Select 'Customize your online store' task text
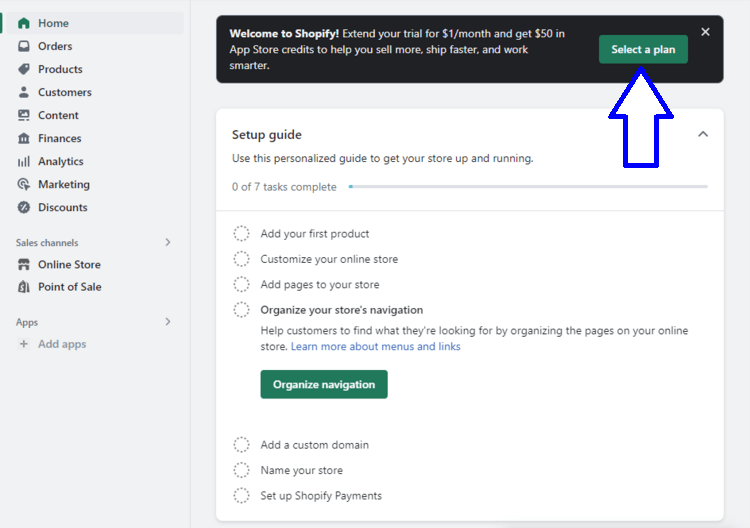This screenshot has width=750, height=528. [329, 259]
